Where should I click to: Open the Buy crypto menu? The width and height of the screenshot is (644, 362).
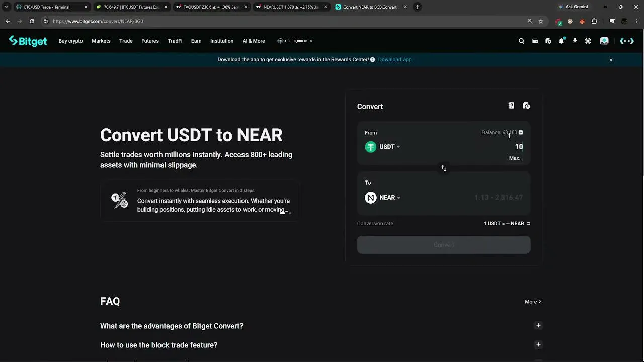[x=70, y=41]
